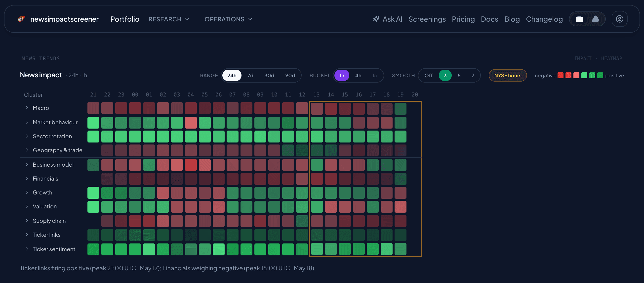The image size is (644, 283).
Task: Click the IMPACT · HEATMAP label
Action: (x=598, y=58)
